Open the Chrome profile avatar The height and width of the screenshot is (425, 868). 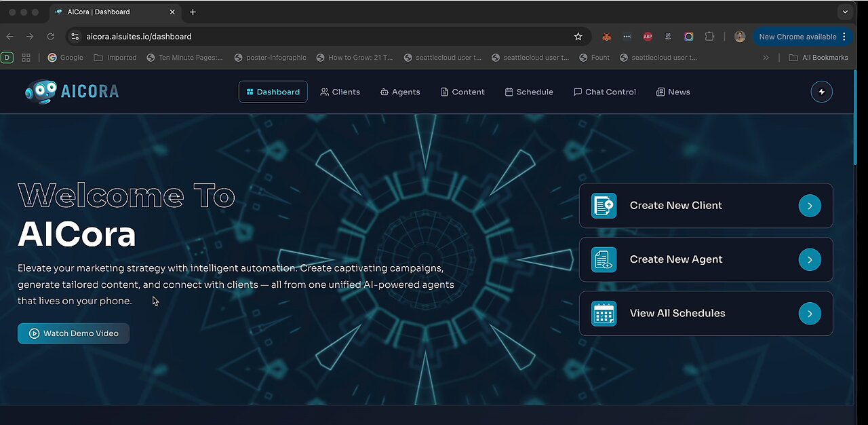(x=740, y=37)
